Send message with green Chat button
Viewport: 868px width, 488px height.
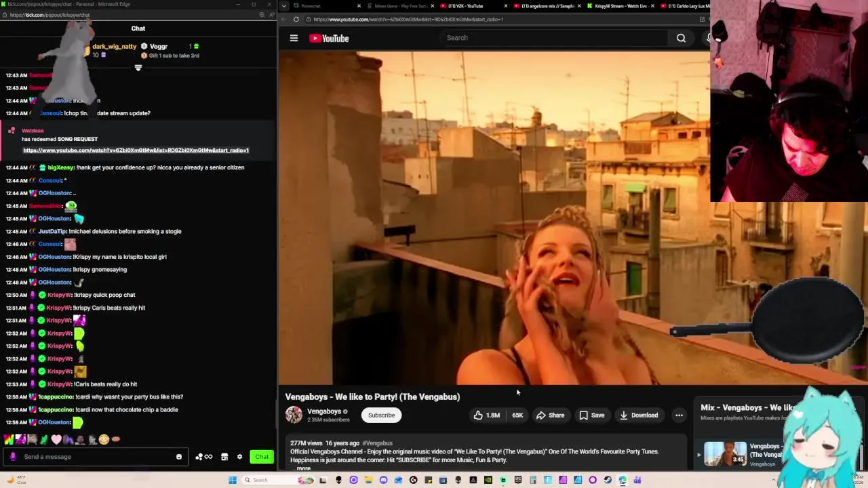pos(262,457)
